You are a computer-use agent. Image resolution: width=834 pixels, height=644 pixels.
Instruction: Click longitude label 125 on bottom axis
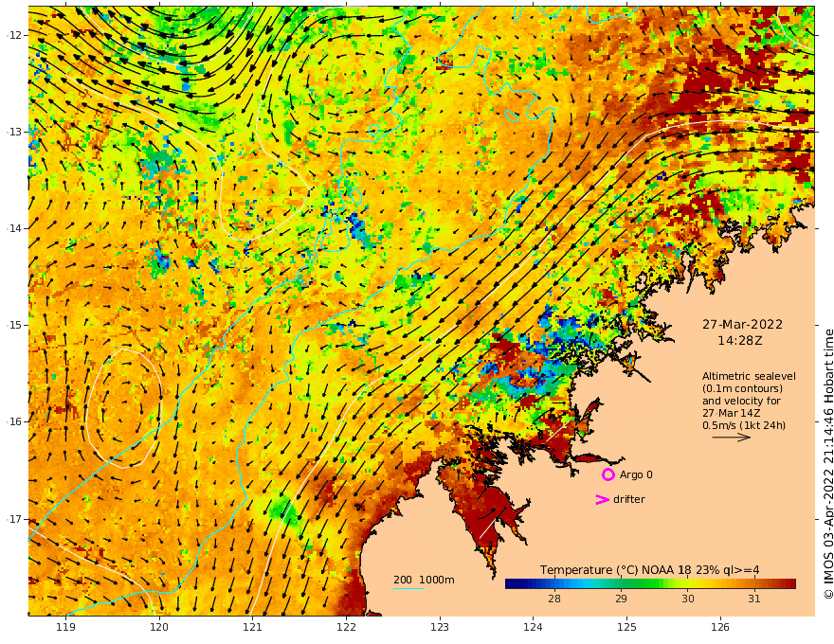pyautogui.click(x=626, y=627)
